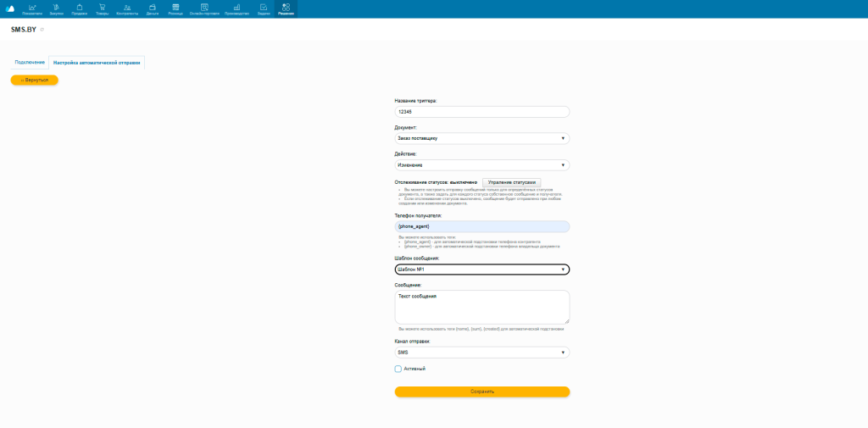Open the Товары cart icon
Screen dimensions: 868x428
tap(102, 8)
